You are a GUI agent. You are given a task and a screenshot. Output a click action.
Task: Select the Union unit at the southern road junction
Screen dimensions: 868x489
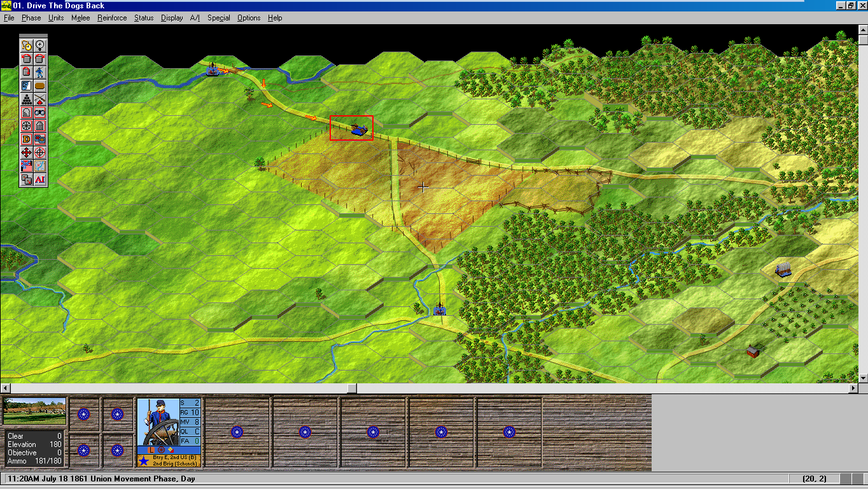pyautogui.click(x=440, y=309)
